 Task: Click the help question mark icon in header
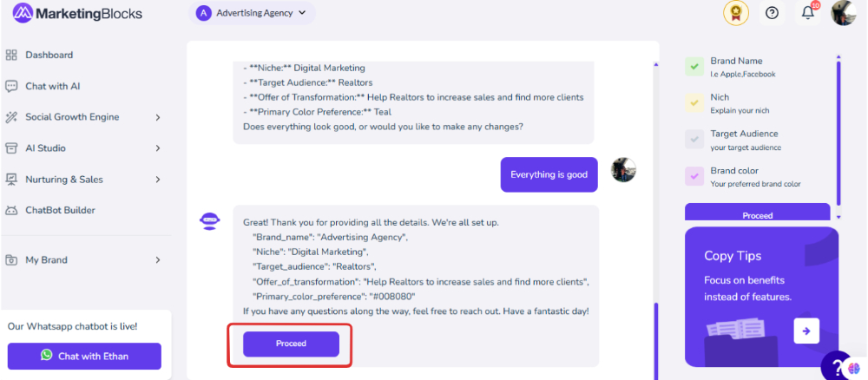(x=772, y=13)
